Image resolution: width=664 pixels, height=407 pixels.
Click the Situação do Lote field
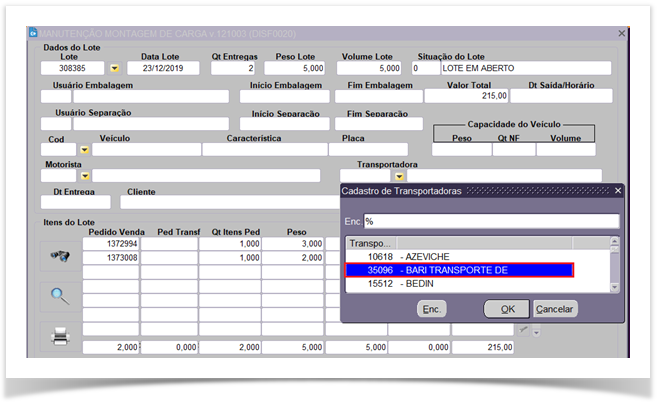[x=528, y=69]
